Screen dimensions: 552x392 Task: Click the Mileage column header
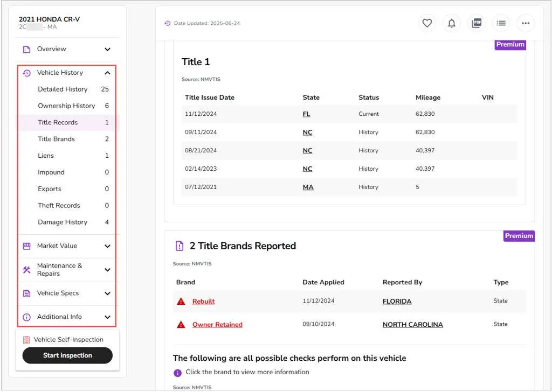tap(427, 97)
